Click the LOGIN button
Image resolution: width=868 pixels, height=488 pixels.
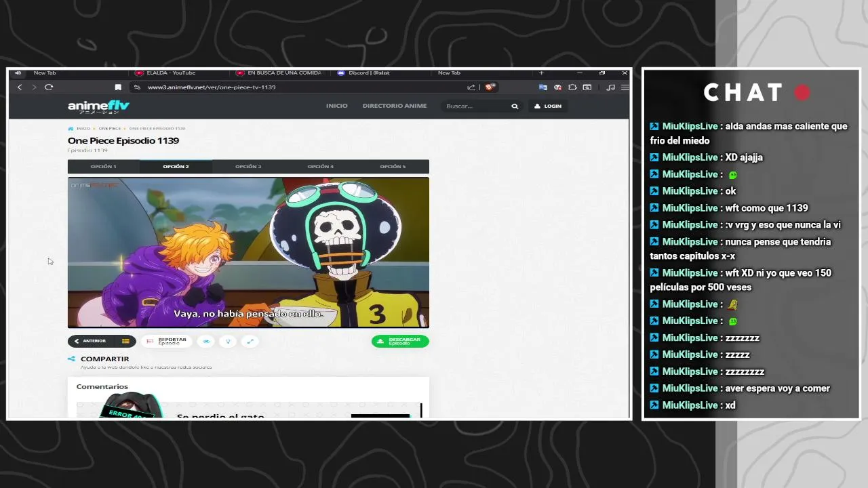pos(548,106)
